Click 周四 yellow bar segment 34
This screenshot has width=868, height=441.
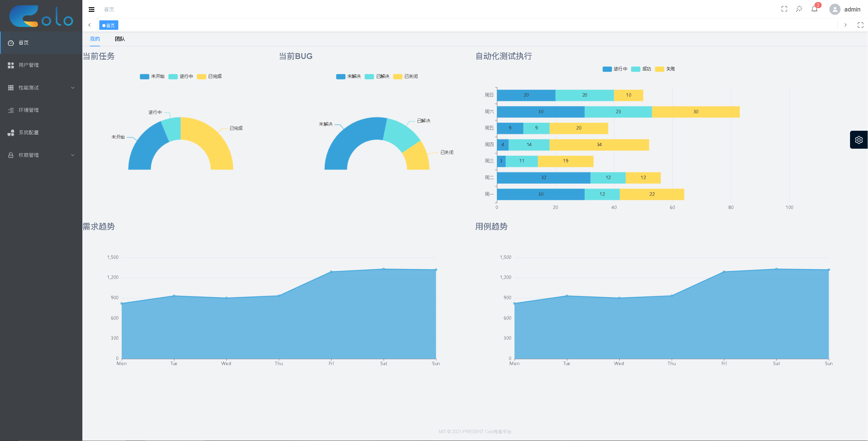click(x=599, y=145)
